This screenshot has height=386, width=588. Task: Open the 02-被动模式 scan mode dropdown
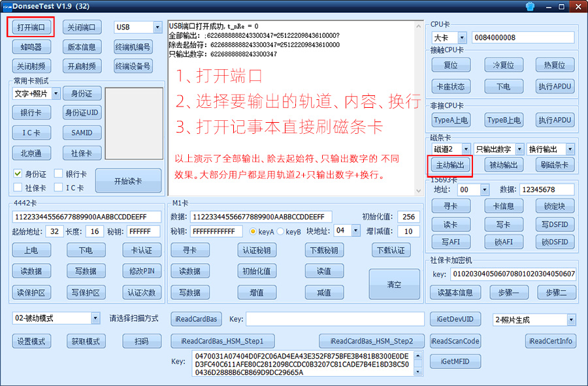click(95, 319)
